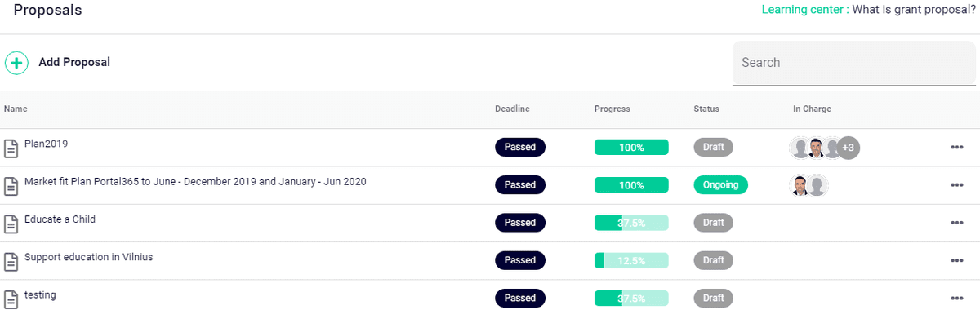Screen dimensions: 980x310
Task: Sort by the Deadline column header
Action: pos(512,108)
